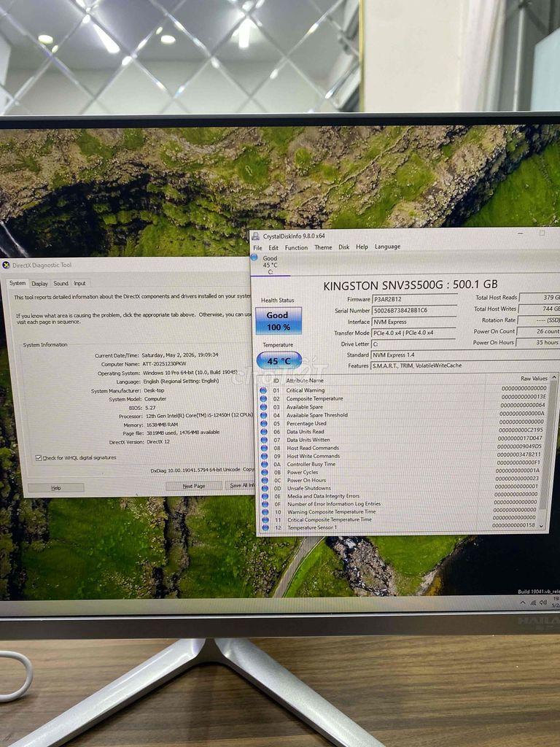The height and width of the screenshot is (747, 560).
Task: Click the status circle for Host Read Commands
Action: (x=264, y=448)
